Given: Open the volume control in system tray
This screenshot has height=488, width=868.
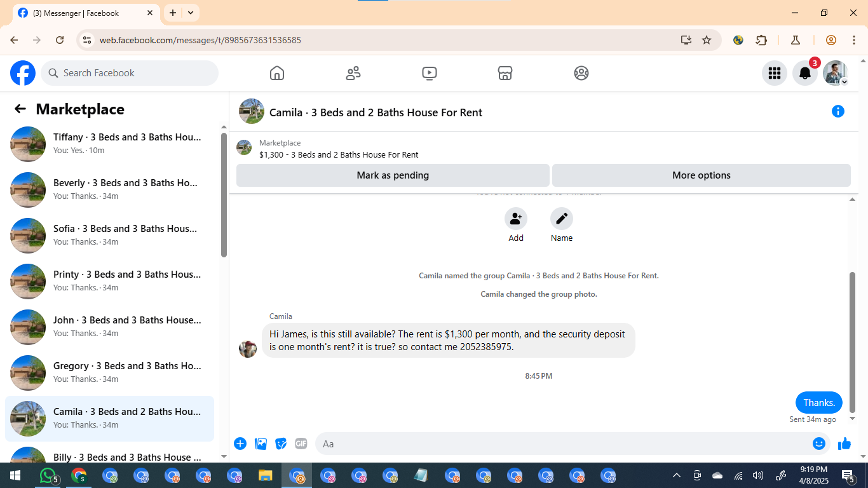Looking at the screenshot, I should [757, 475].
